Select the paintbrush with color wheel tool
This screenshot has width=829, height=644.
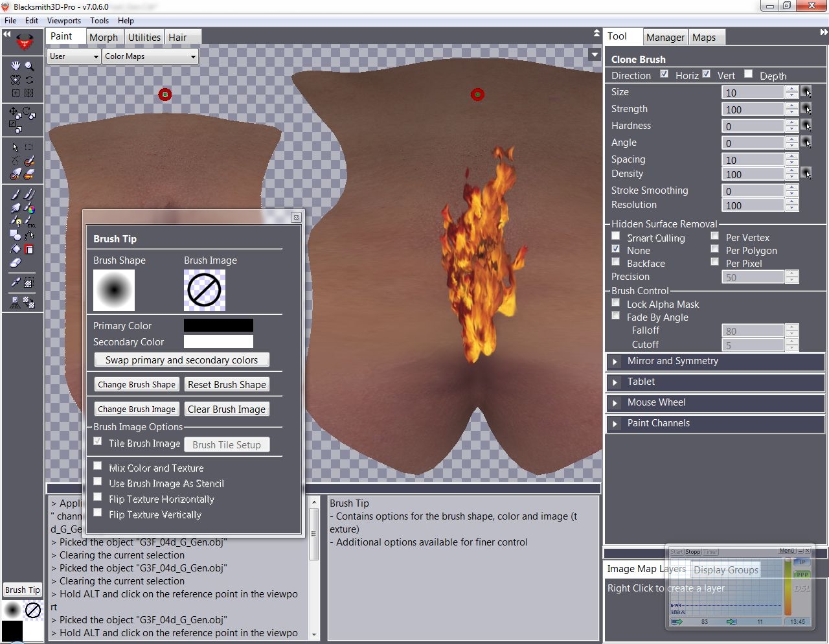point(29,208)
